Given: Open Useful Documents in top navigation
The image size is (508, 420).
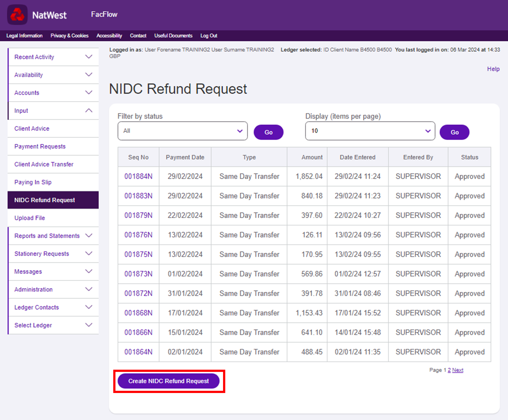Looking at the screenshot, I should click(173, 36).
